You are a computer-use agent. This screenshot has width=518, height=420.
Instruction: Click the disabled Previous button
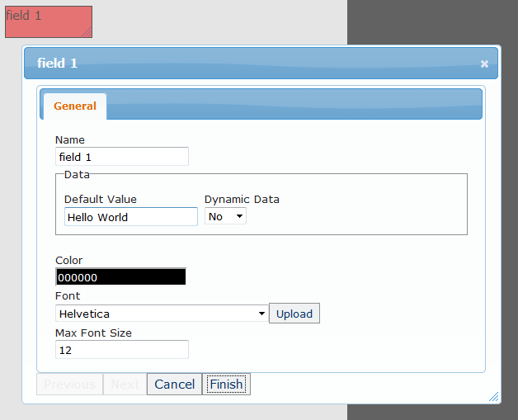pyautogui.click(x=70, y=384)
